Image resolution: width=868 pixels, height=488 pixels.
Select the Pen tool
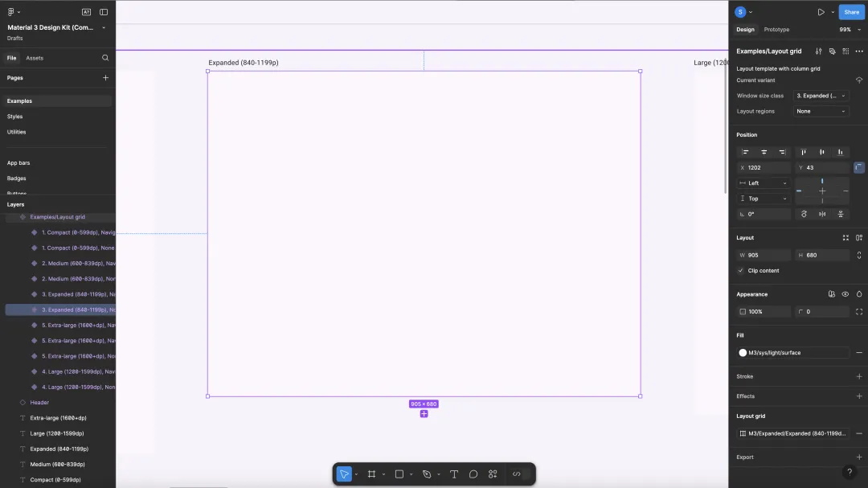tap(427, 474)
